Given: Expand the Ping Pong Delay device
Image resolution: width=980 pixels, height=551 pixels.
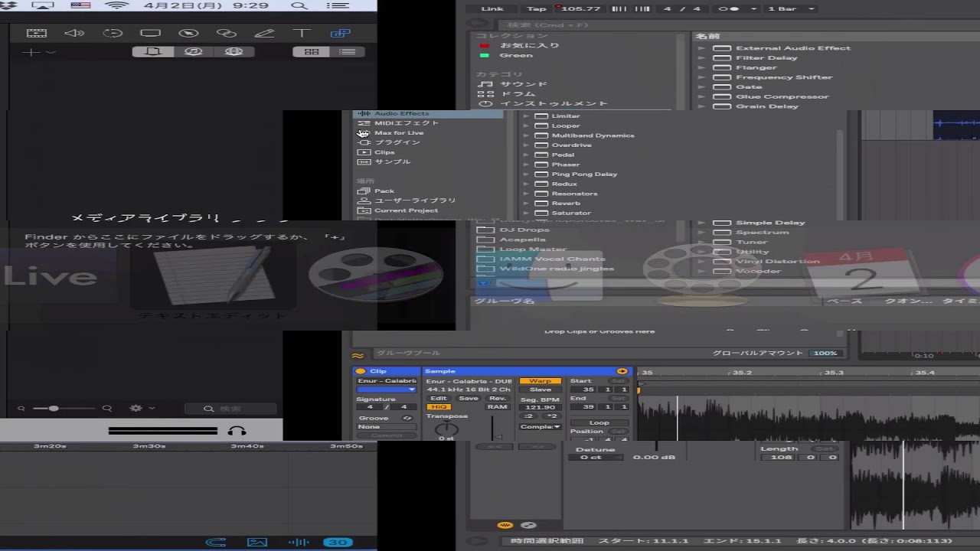Looking at the screenshot, I should click(x=525, y=174).
